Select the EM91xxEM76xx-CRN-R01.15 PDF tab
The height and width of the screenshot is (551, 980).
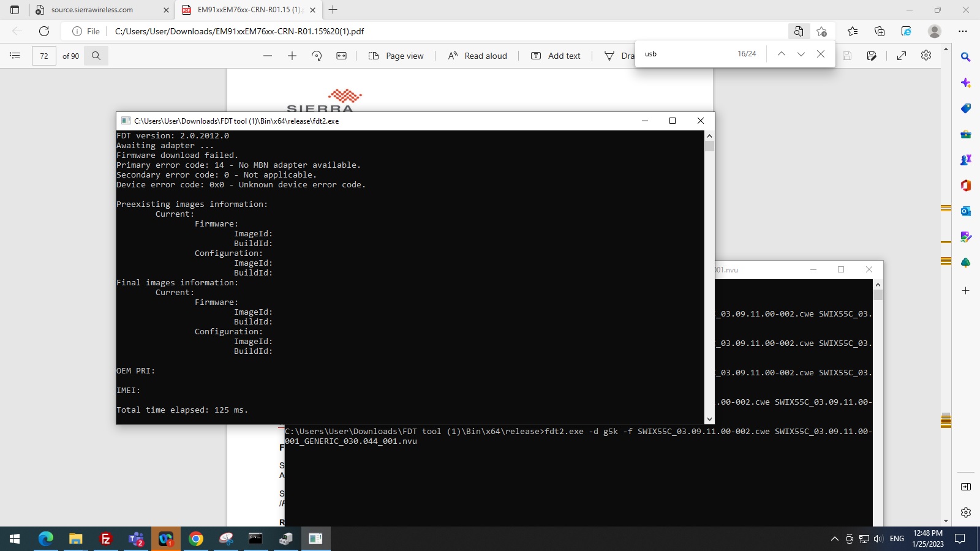click(248, 10)
